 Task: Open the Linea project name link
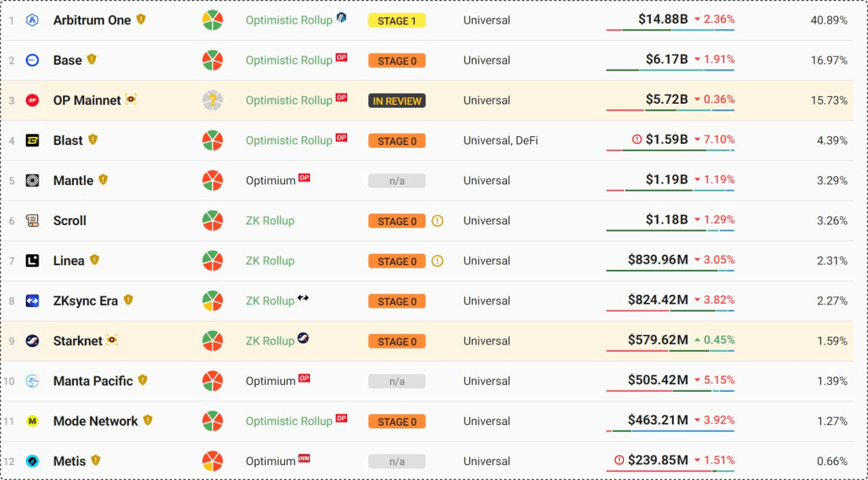68,261
